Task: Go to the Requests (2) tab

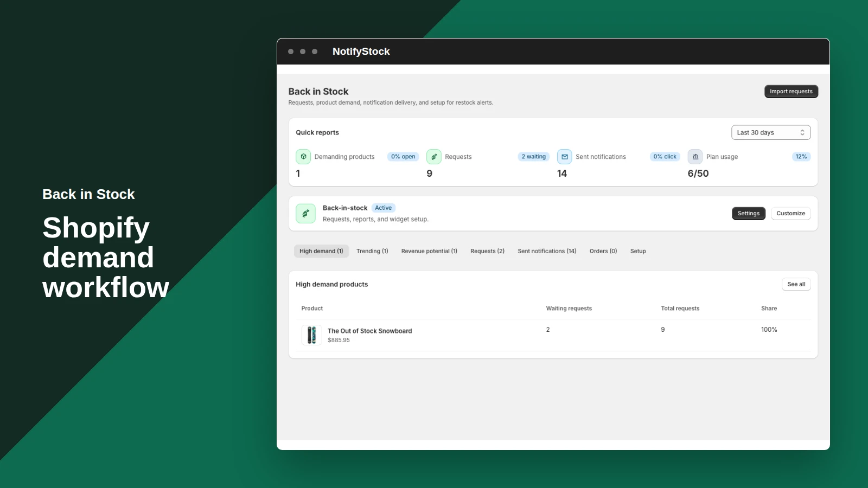Action: (x=487, y=251)
